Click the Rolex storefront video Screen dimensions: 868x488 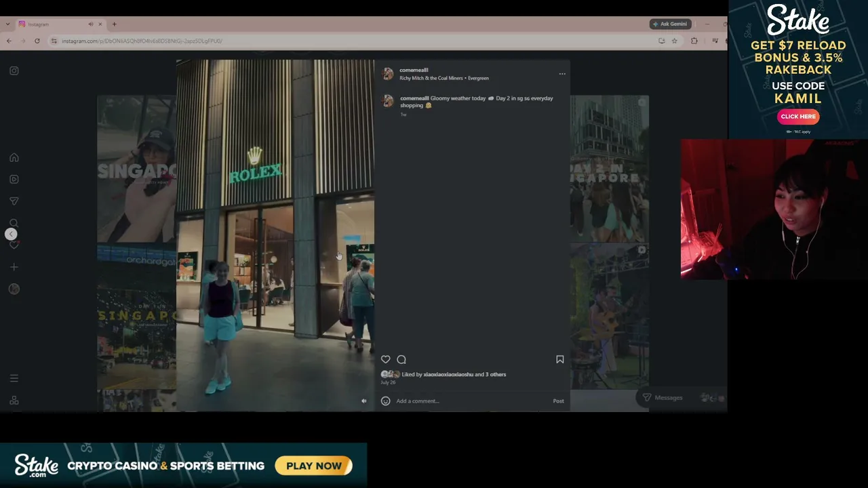tap(275, 236)
